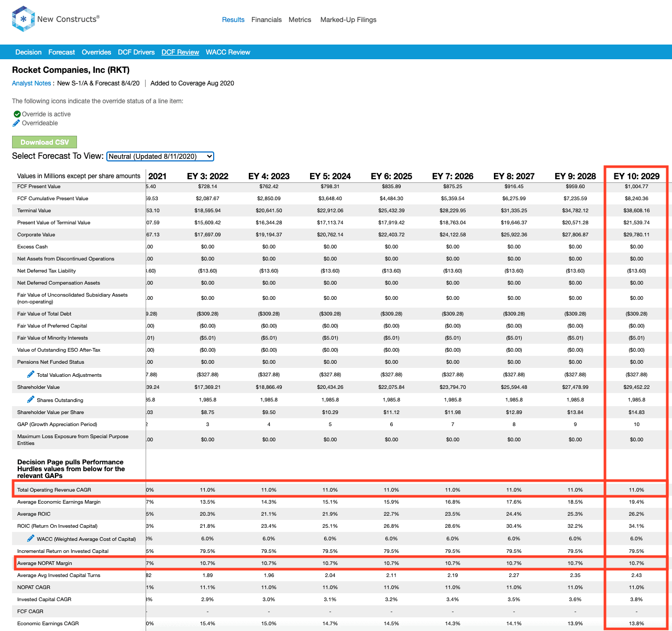
Task: Click the EY 4: 2023 column header
Action: [269, 176]
